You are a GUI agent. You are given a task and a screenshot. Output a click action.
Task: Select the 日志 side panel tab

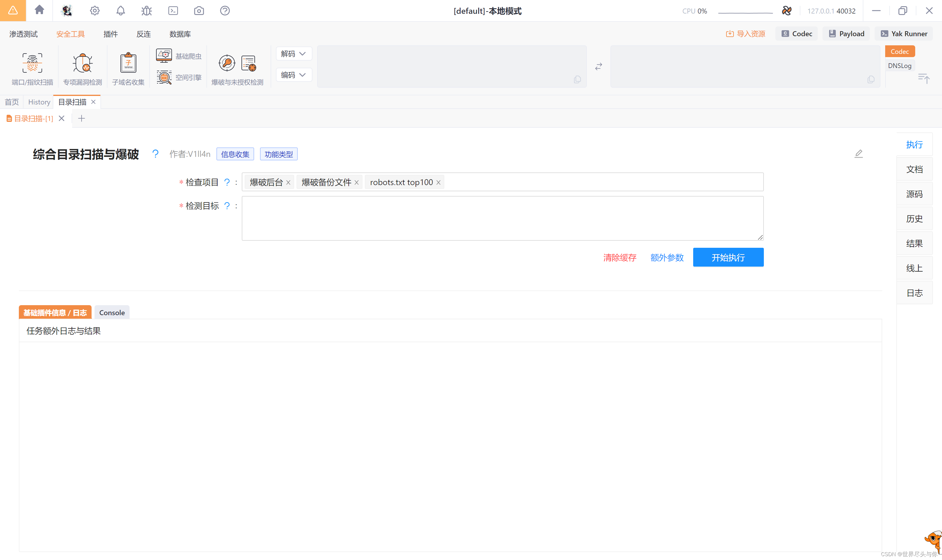coord(914,293)
